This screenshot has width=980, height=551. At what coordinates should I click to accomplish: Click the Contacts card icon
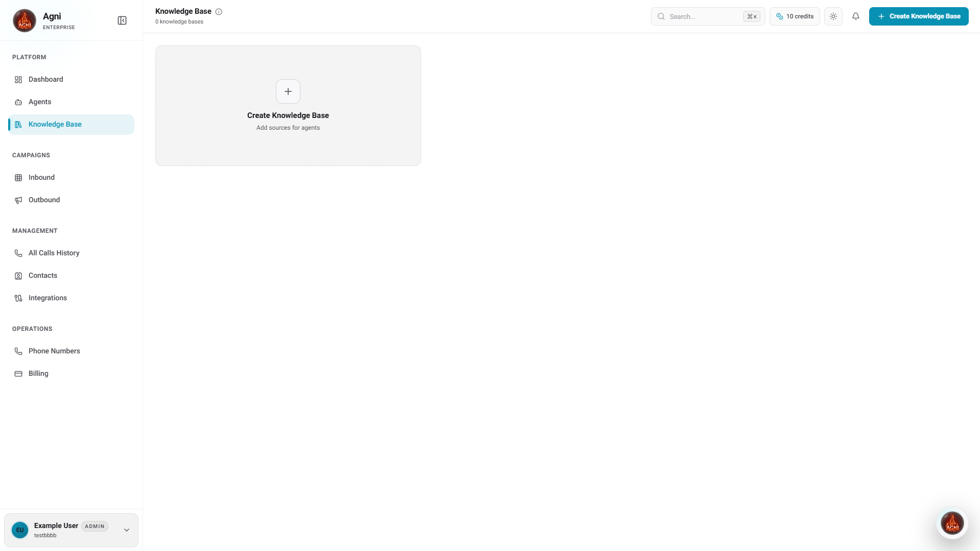[18, 276]
